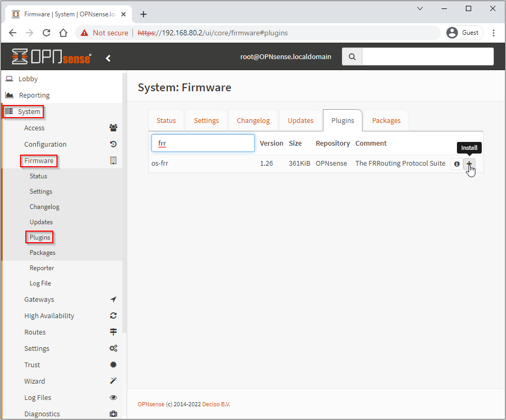Open the Guest profile button

click(464, 33)
